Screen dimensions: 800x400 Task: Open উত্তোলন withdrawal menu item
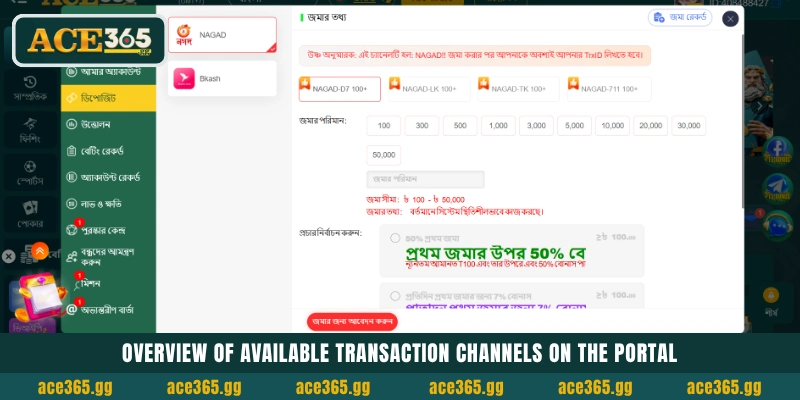[x=108, y=124]
